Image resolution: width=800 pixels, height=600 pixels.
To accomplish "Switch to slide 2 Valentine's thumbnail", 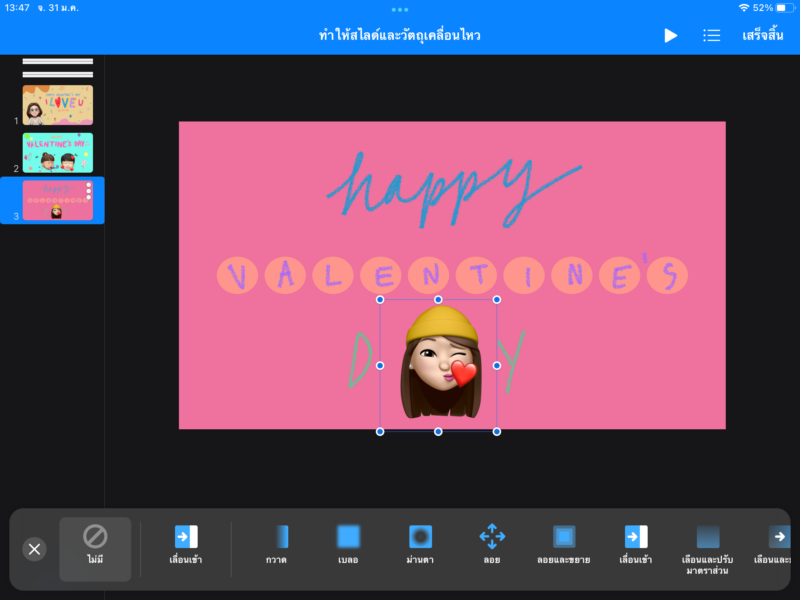I will (x=58, y=152).
